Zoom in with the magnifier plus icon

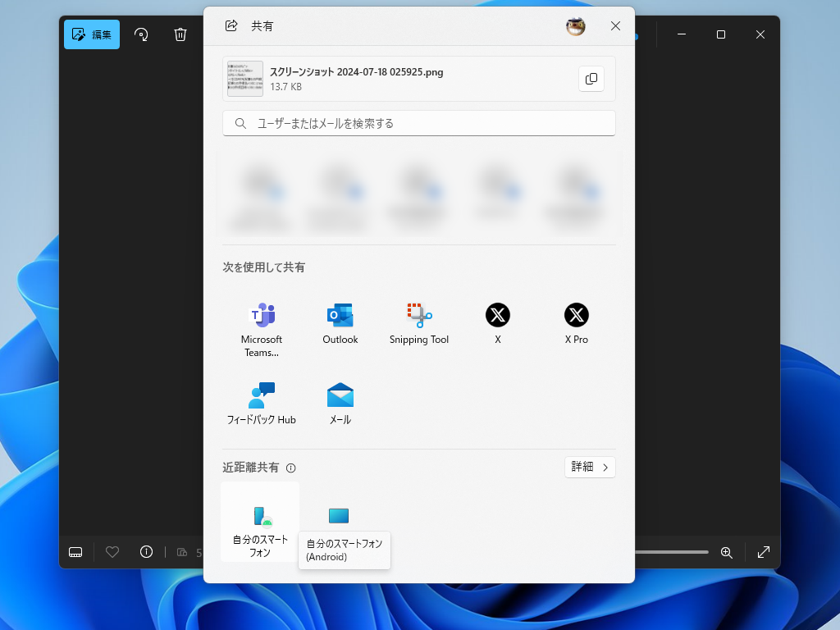pos(727,552)
